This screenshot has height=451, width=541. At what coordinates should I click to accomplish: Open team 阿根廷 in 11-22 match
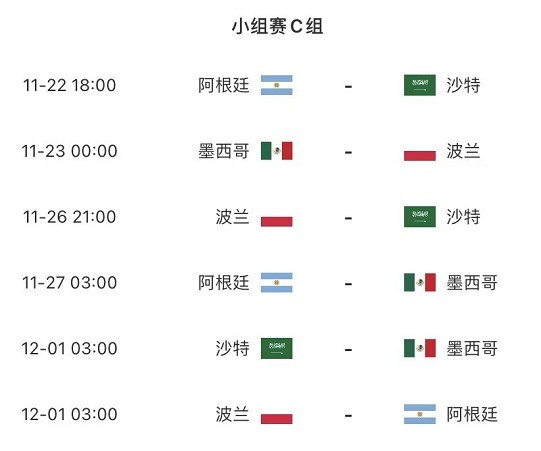click(224, 85)
